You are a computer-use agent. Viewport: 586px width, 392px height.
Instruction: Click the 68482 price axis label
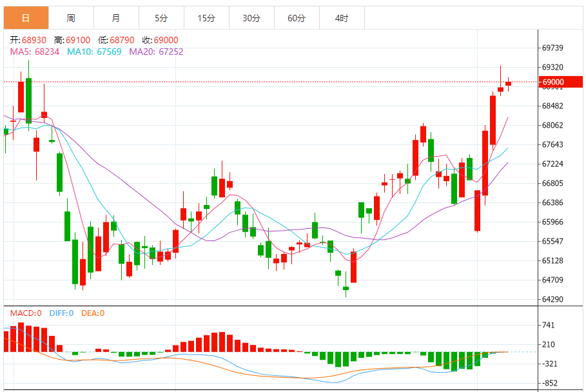pos(552,106)
